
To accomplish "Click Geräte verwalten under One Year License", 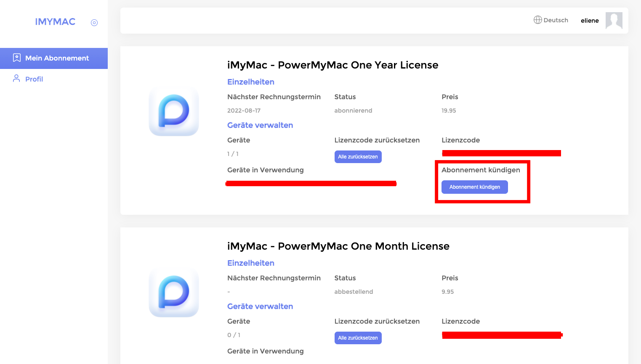I will pos(260,125).
